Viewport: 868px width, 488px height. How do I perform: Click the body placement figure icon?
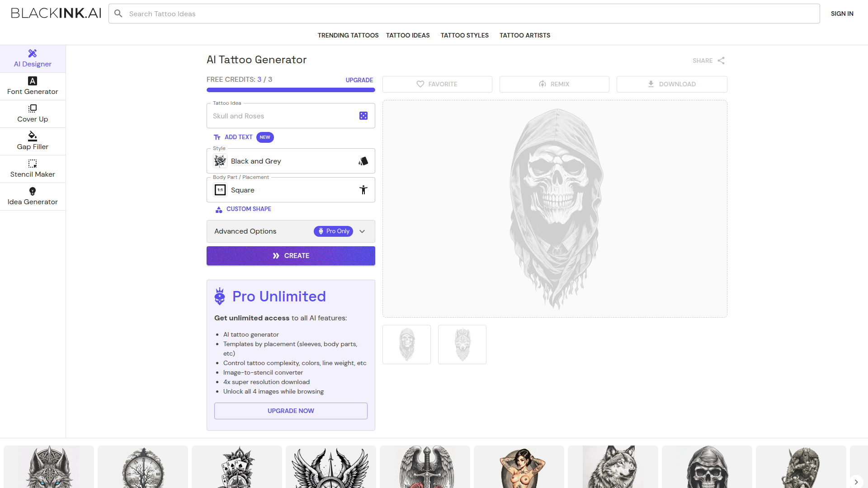click(x=363, y=190)
